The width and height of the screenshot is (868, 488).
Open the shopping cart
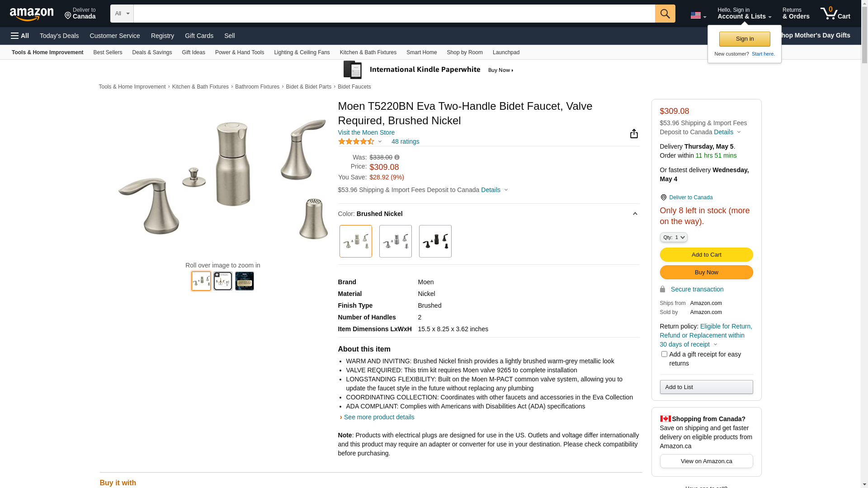point(835,14)
